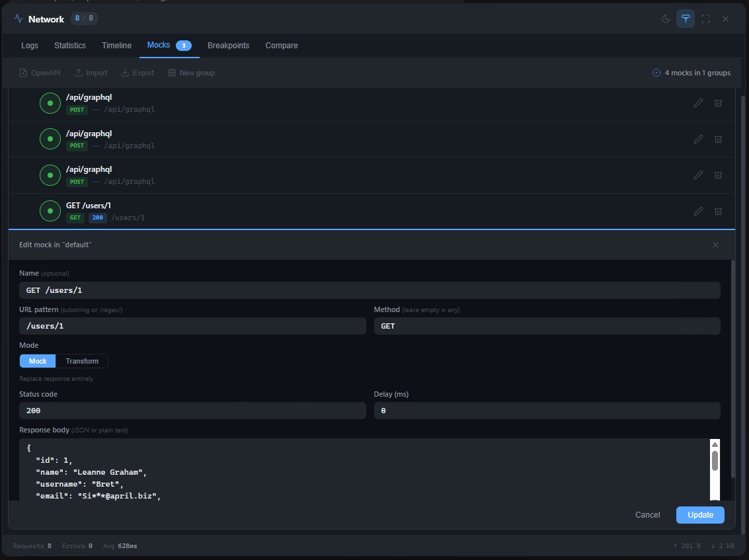The image size is (749, 560).
Task: Toggle dark mode moon icon
Action: (x=666, y=19)
